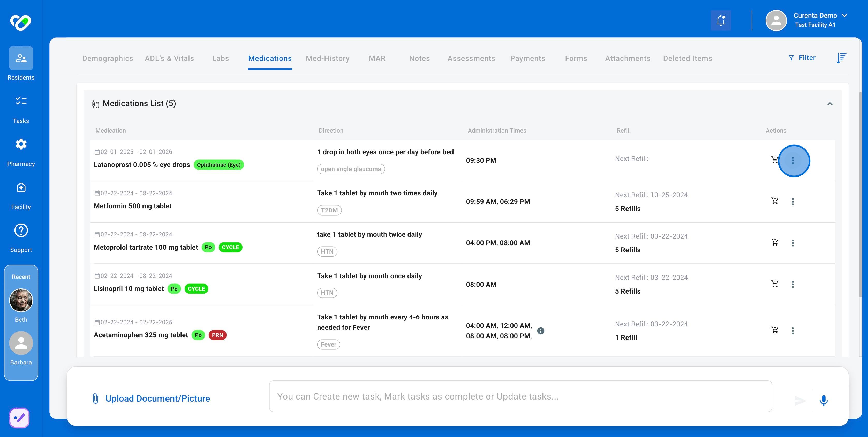Click the T2DM diagnosis tag

[x=329, y=210]
